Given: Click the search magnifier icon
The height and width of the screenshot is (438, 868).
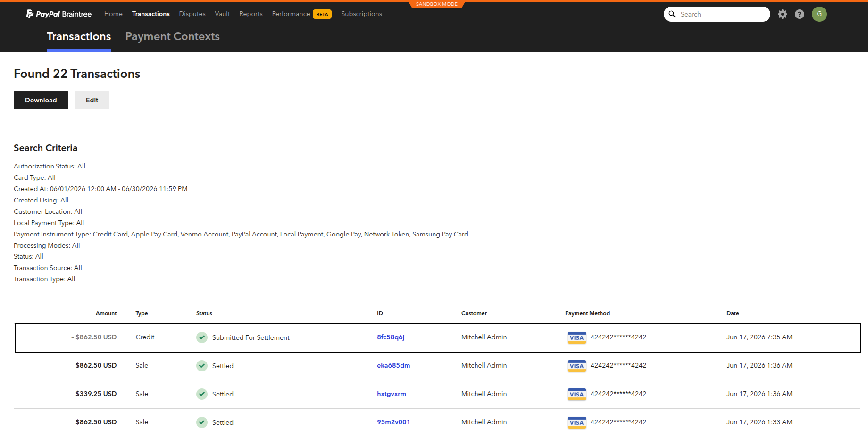Looking at the screenshot, I should point(672,14).
